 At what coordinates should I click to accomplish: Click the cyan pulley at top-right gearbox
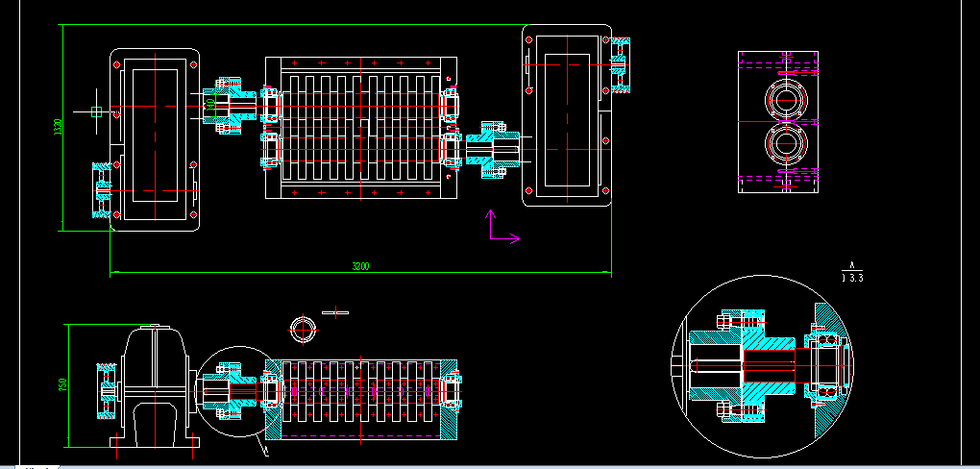621,64
